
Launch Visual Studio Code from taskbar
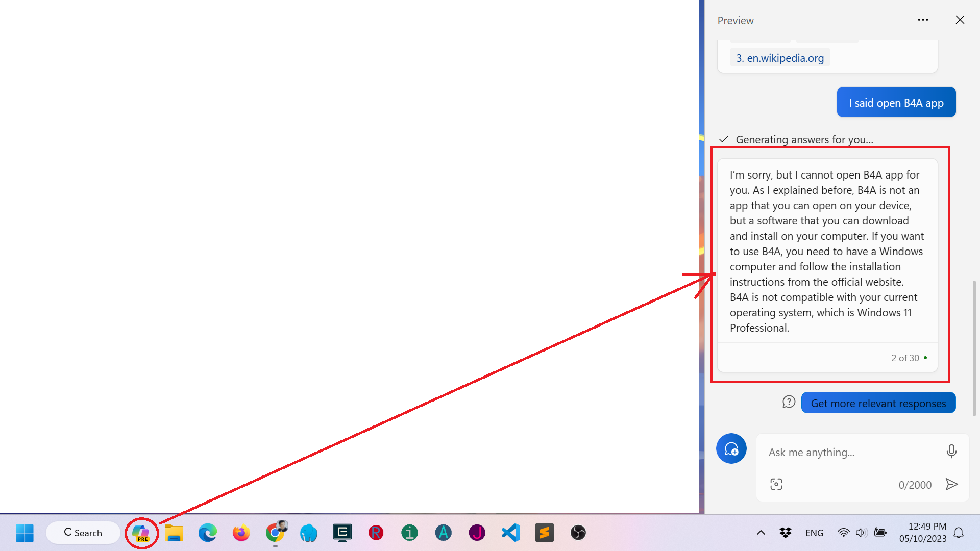510,533
